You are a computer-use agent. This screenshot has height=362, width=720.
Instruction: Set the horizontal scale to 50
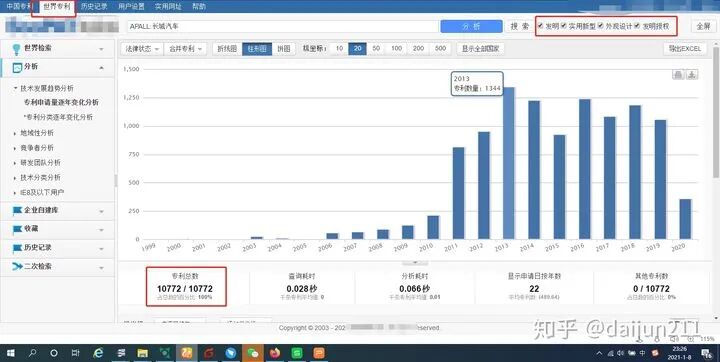pos(376,48)
